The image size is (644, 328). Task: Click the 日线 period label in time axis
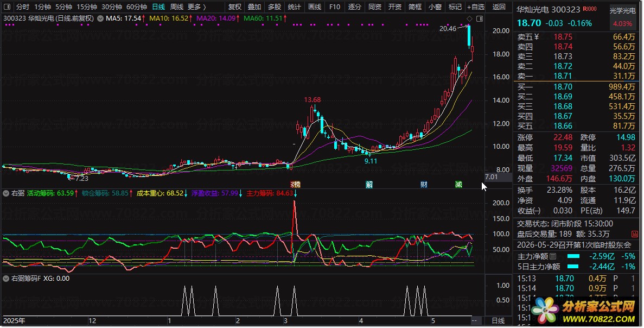[498, 320]
